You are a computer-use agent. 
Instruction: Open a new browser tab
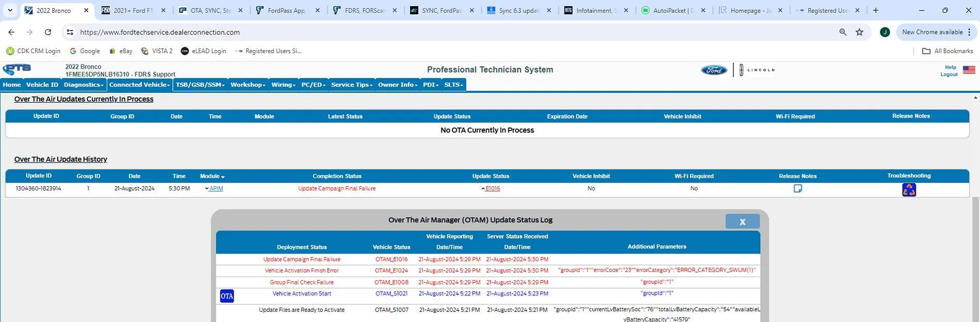(x=875, y=10)
